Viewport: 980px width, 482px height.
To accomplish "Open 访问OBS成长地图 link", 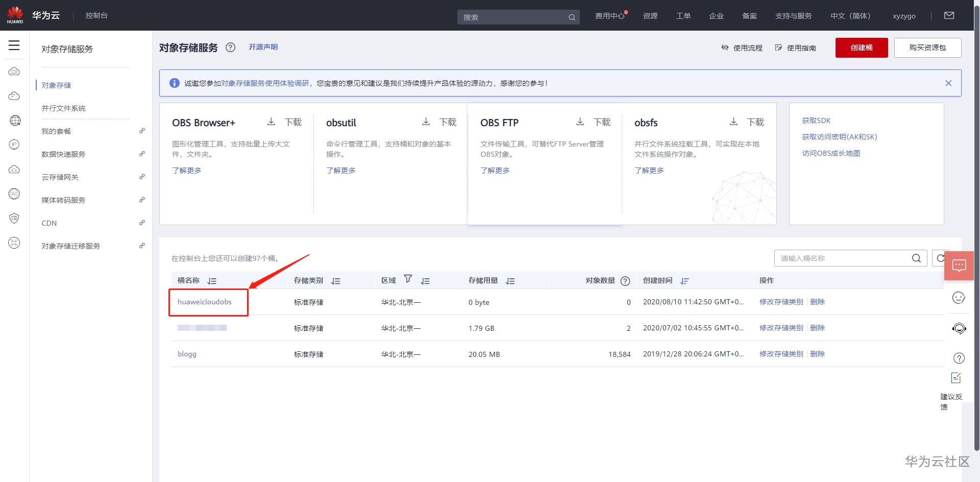I will pos(831,153).
